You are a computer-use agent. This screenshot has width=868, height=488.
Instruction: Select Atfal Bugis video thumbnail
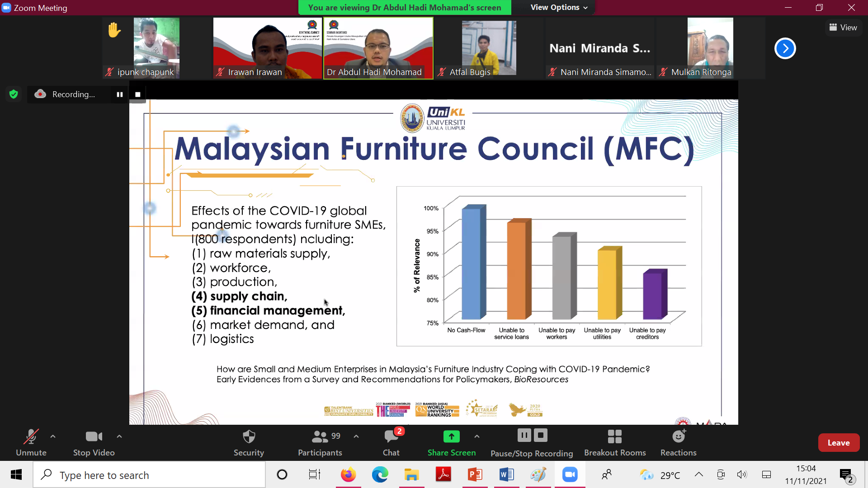[x=489, y=48]
